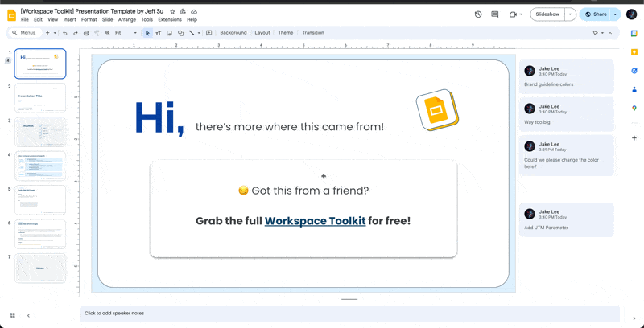Image resolution: width=644 pixels, height=328 pixels.
Task: Click the Print icon
Action: click(x=86, y=33)
